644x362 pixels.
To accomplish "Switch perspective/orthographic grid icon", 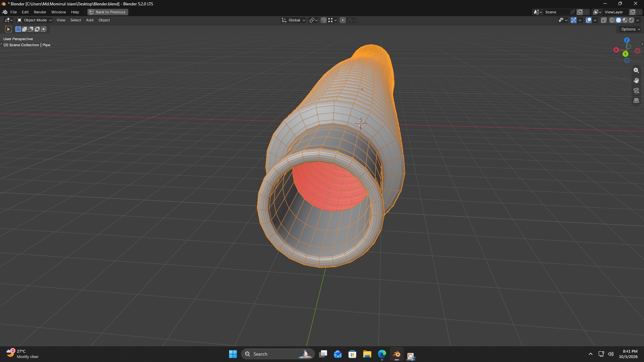I will click(636, 101).
